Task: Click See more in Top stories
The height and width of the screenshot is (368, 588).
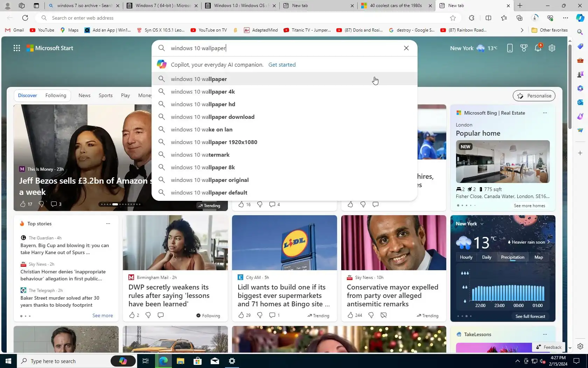Action: (103, 315)
